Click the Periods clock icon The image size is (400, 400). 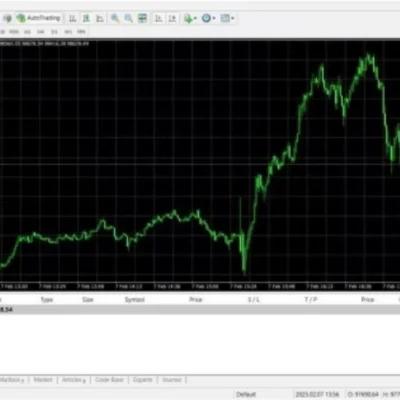206,18
